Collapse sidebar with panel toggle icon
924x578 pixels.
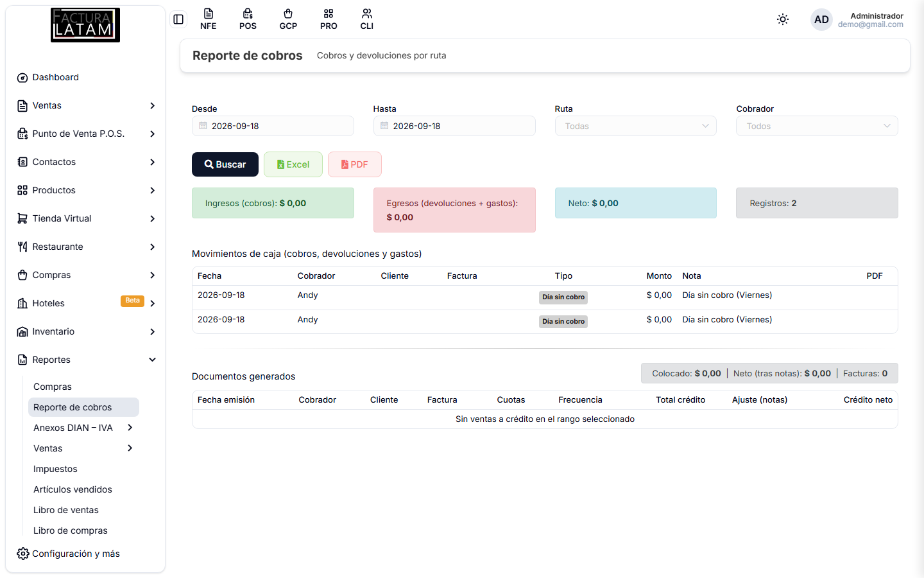(178, 19)
